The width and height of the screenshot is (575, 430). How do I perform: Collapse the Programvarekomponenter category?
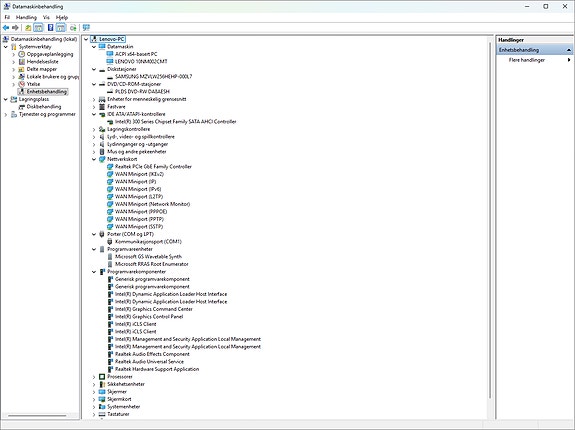coord(94,272)
